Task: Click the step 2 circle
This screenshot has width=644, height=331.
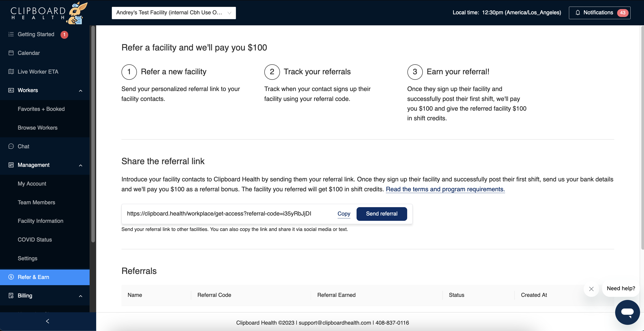Action: 272,72
